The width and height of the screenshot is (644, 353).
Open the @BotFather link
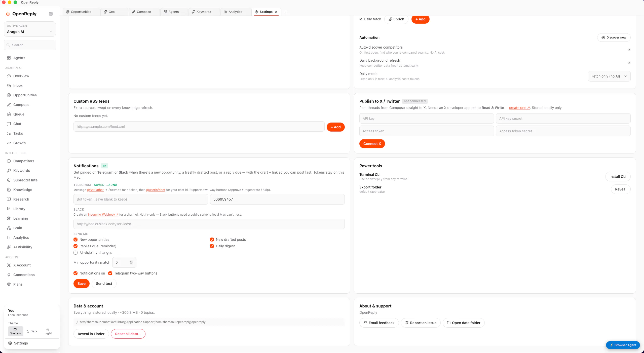[95, 190]
